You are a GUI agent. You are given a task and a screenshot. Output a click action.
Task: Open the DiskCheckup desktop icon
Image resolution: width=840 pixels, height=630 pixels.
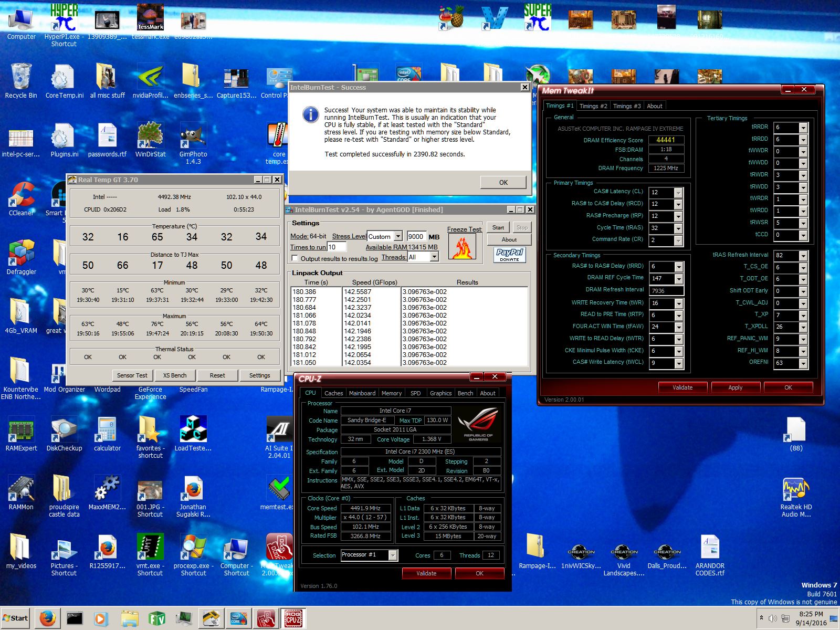click(64, 433)
